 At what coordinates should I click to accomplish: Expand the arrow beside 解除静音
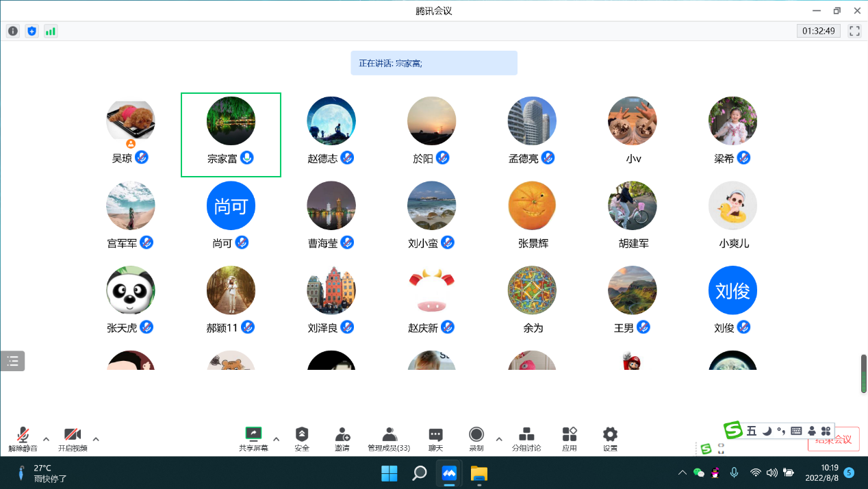pyautogui.click(x=46, y=439)
